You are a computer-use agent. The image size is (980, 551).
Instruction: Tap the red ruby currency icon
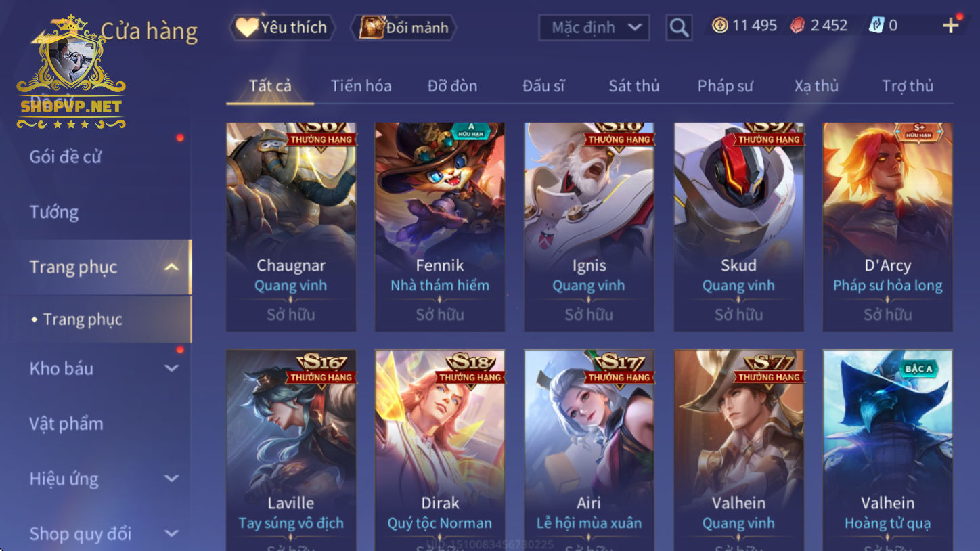click(799, 26)
